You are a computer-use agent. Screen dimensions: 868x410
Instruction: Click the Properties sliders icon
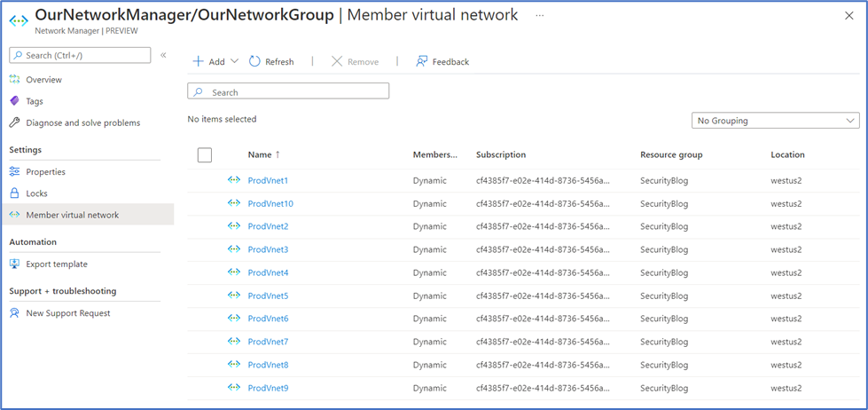pos(15,172)
